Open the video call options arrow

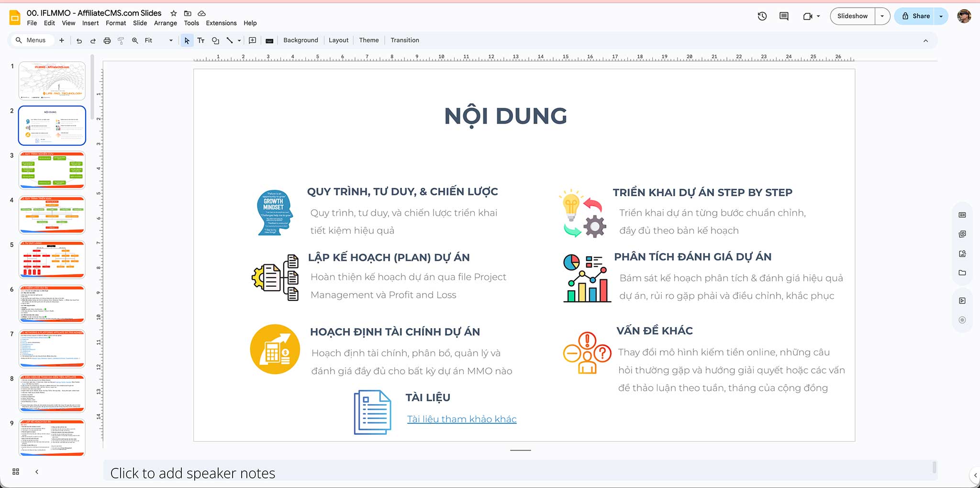[818, 16]
